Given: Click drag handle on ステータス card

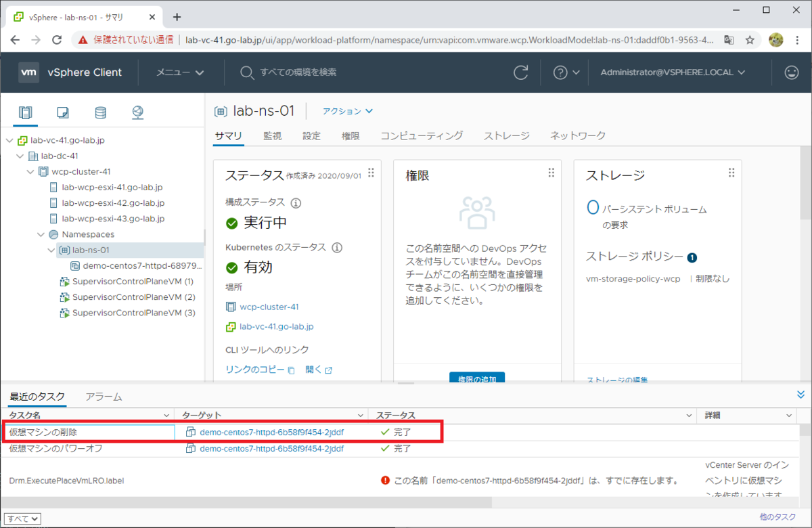Looking at the screenshot, I should click(370, 173).
